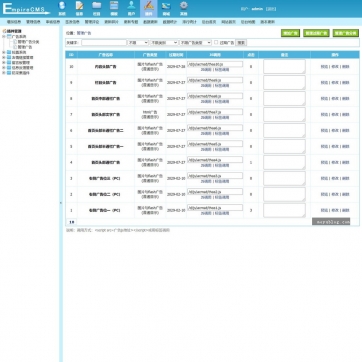Image resolution: width=362 pixels, height=362 pixels.
Task: Open the System icon in top navigation
Action: [x=62, y=8]
